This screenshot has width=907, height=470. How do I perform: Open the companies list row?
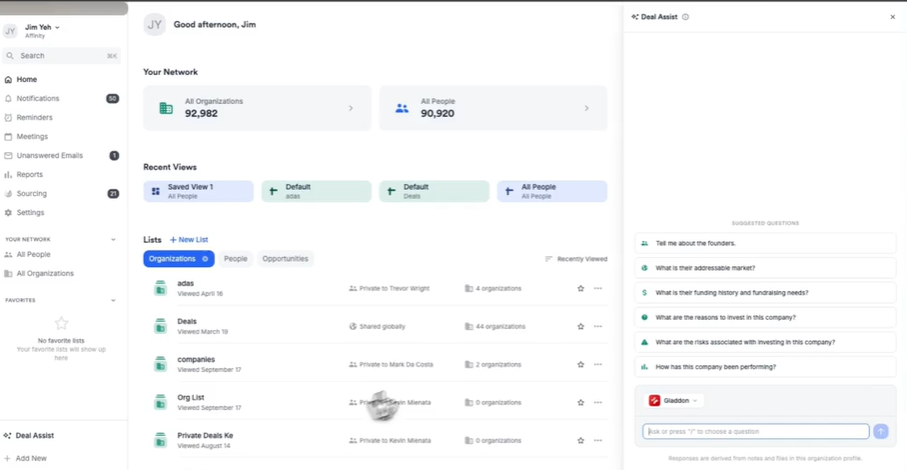(x=375, y=364)
